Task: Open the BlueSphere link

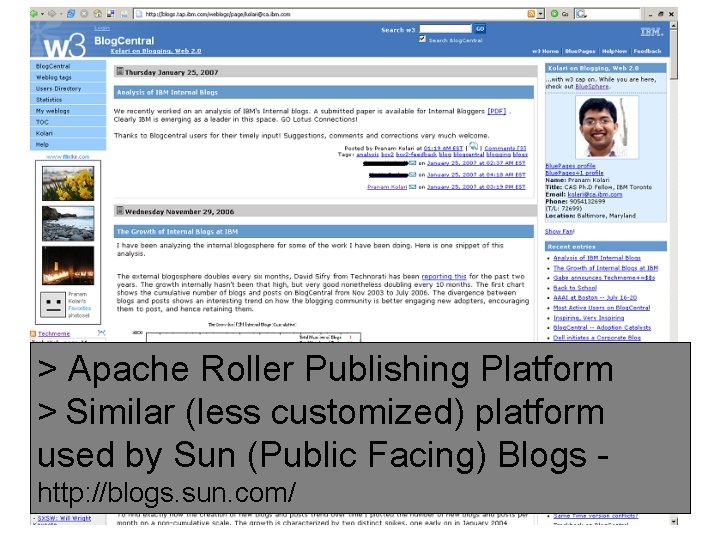Action: (592, 86)
